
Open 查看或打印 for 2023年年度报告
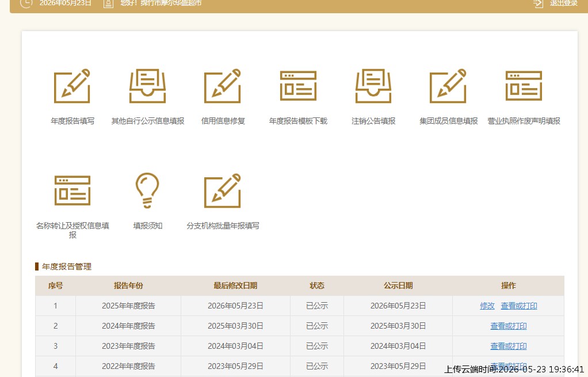coord(509,346)
